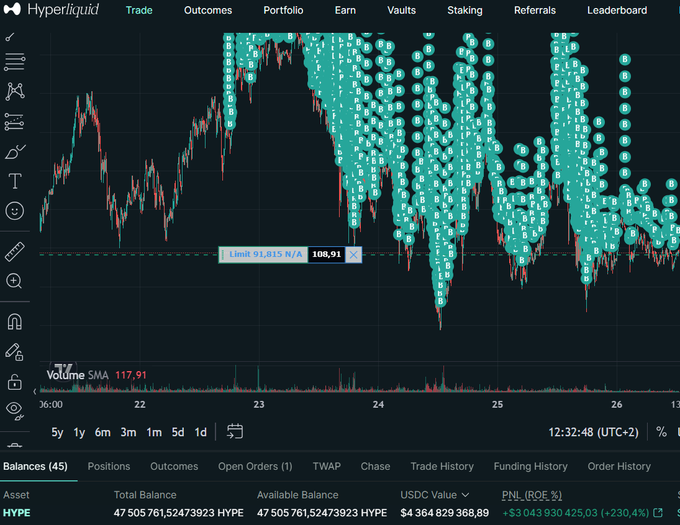This screenshot has width=680, height=525.
Task: Click the date label 25 on time axis
Action: coord(497,404)
